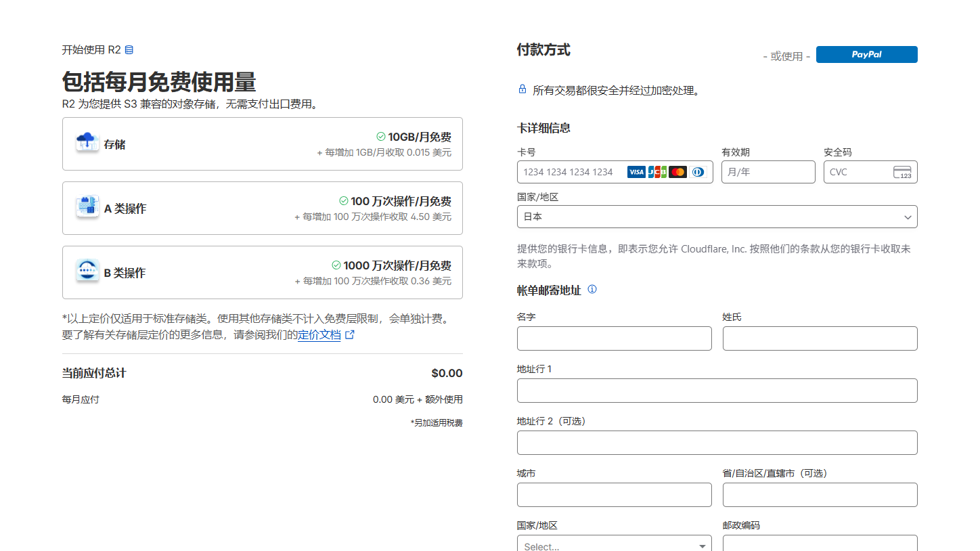Click the B 类操作 icon
The image size is (980, 551).
[87, 271]
